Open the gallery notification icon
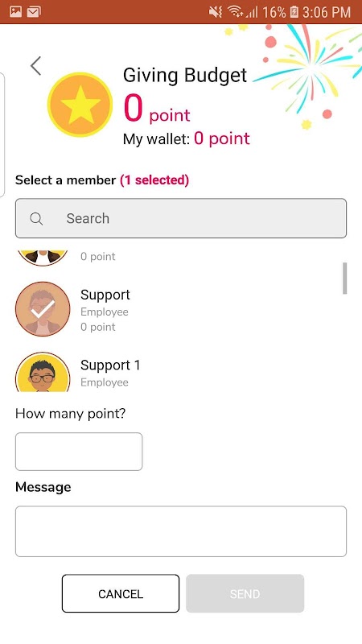Viewport: 362px width, 644px height. [15, 12]
